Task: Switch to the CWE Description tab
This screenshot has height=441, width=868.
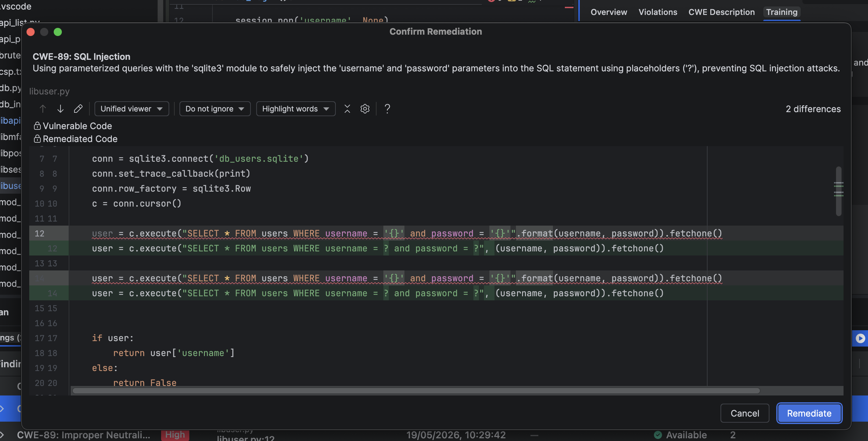Action: [x=722, y=12]
